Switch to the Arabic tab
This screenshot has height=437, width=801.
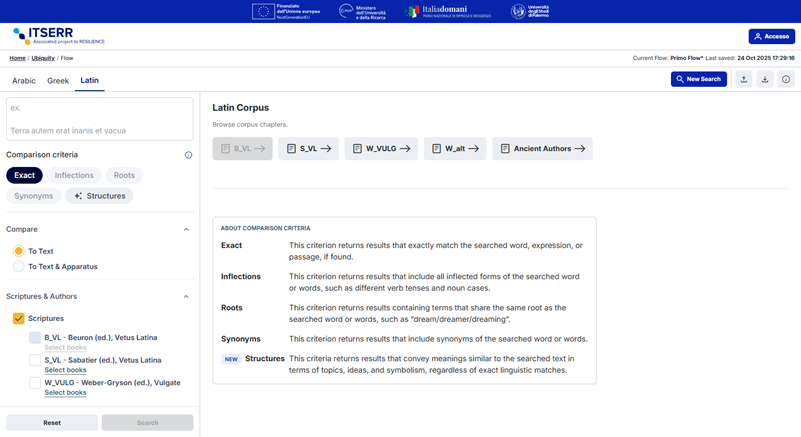click(x=23, y=81)
